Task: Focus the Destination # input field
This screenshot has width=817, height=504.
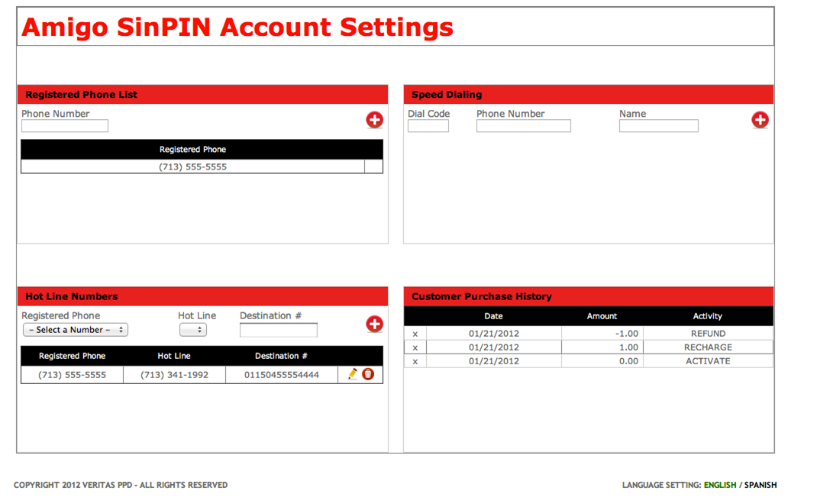Action: [x=278, y=330]
